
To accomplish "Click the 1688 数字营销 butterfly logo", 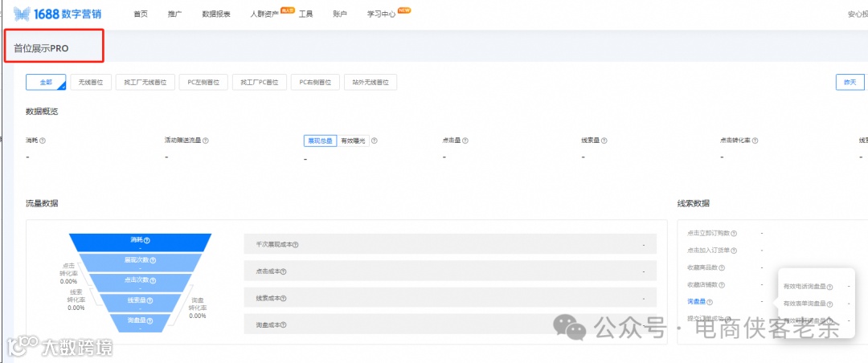I will (x=58, y=14).
